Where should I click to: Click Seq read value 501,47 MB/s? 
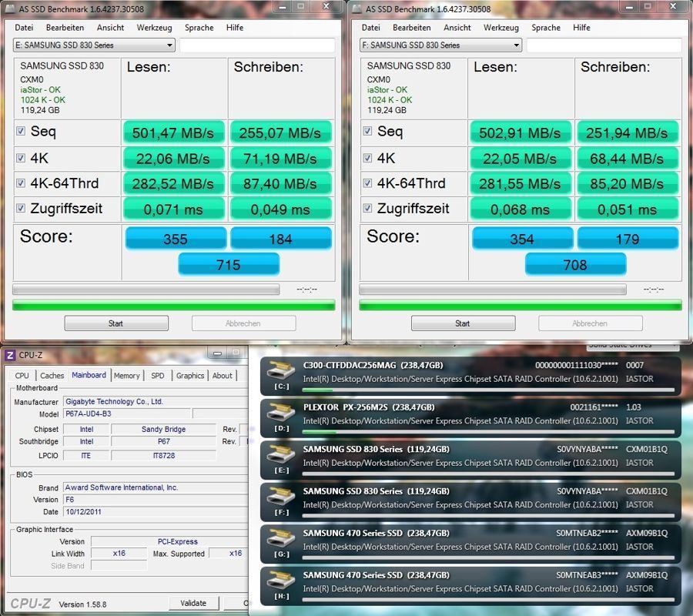[x=174, y=132]
